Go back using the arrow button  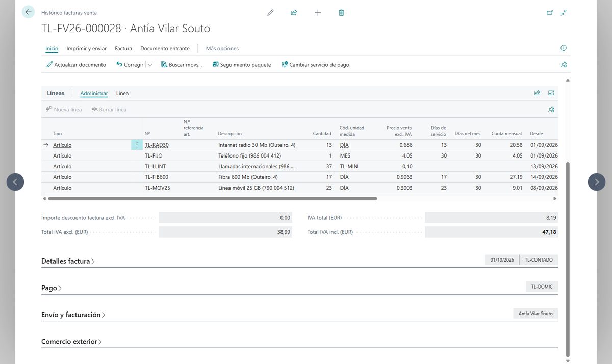coord(28,12)
